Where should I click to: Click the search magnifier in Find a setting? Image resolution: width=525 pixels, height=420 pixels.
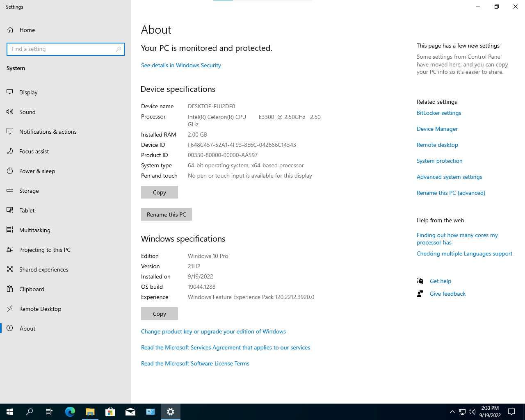119,49
